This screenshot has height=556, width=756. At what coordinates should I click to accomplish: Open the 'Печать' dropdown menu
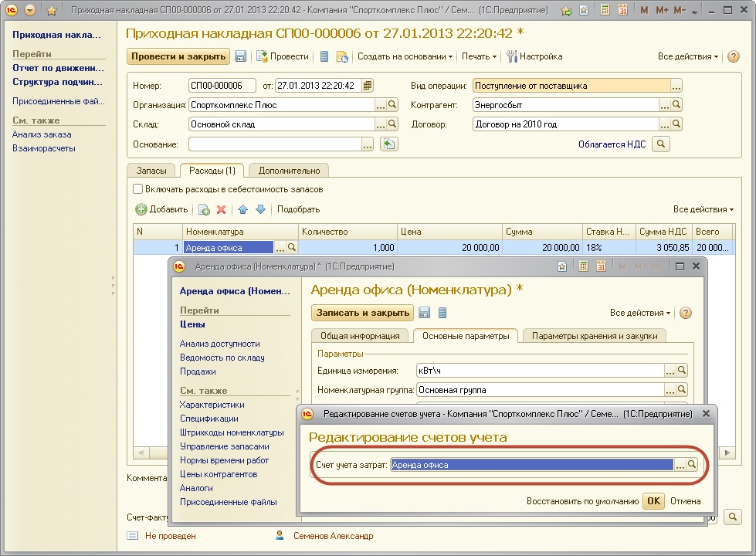point(479,56)
